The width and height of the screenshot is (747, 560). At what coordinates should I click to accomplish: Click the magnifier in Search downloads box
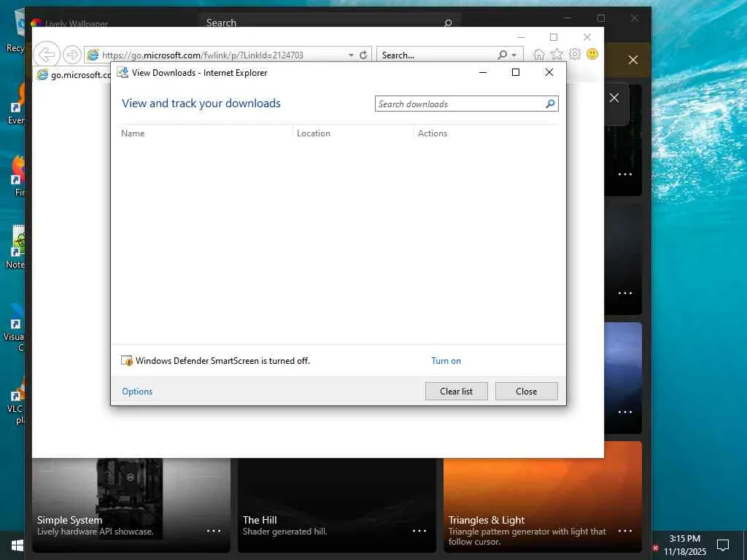(551, 104)
